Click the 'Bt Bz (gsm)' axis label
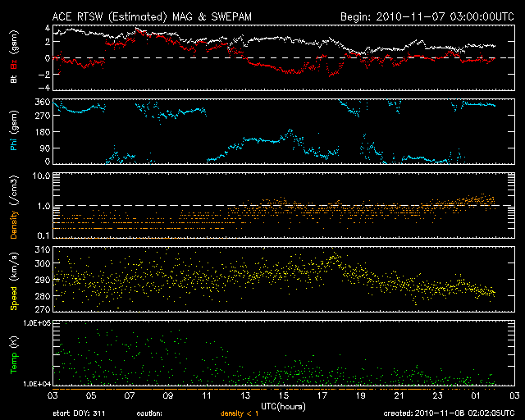The image size is (525, 420). [14, 57]
